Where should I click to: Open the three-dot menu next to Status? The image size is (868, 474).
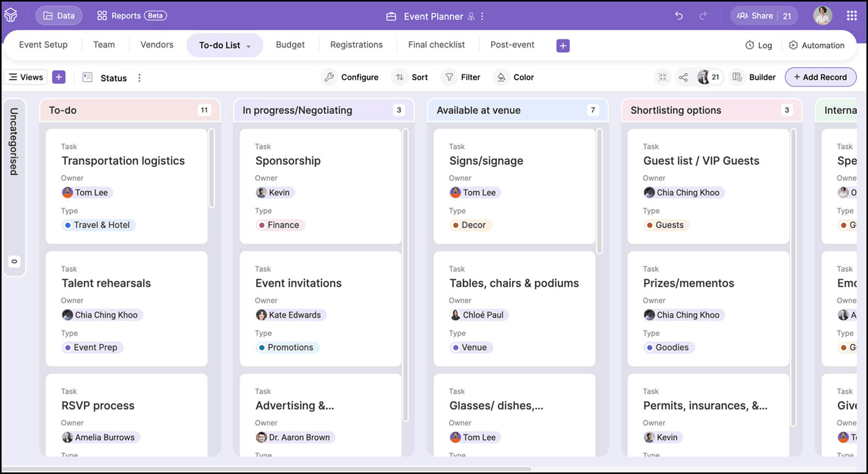(x=139, y=78)
